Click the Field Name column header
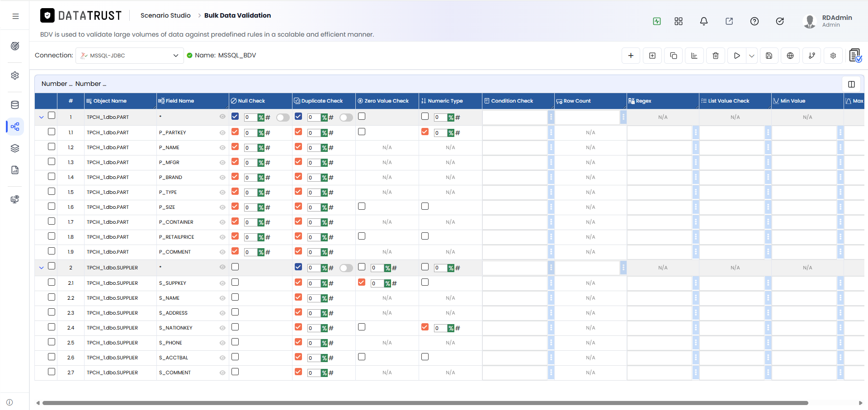Image resolution: width=868 pixels, height=410 pixels. 193,101
